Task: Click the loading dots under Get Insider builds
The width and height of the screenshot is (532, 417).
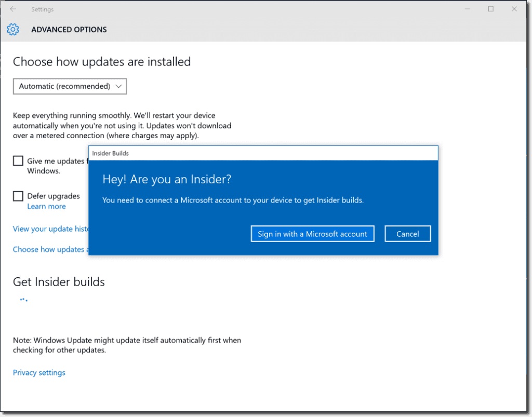Action: (x=23, y=300)
